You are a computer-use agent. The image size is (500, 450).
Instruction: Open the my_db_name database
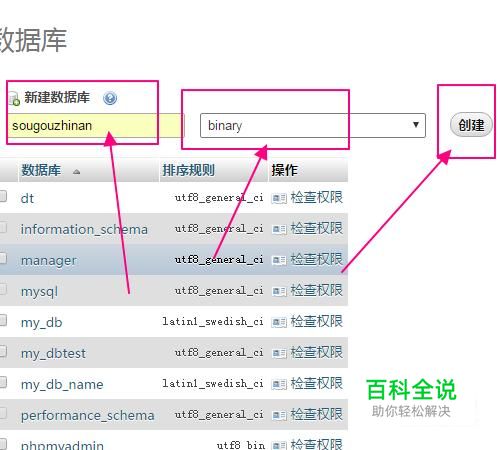[x=62, y=385]
